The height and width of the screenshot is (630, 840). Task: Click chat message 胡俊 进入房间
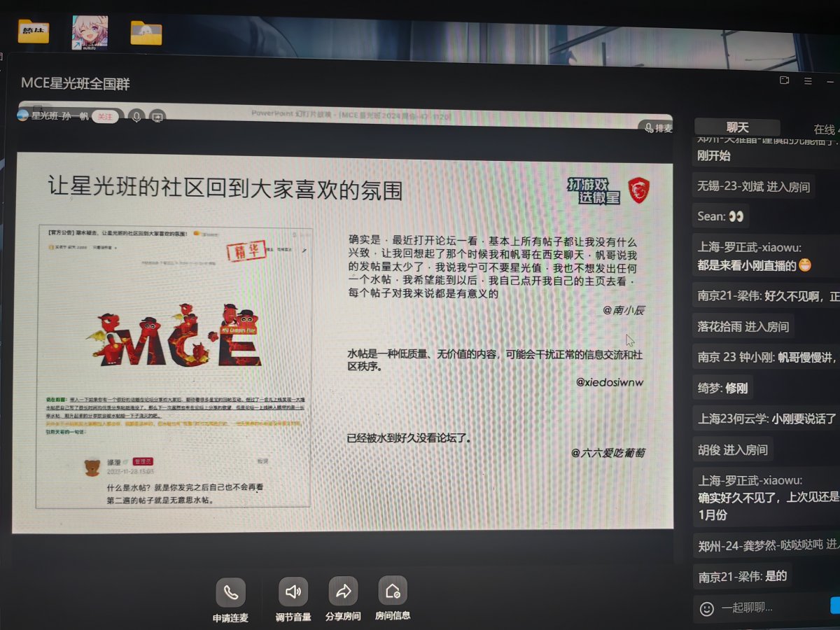coord(732,449)
